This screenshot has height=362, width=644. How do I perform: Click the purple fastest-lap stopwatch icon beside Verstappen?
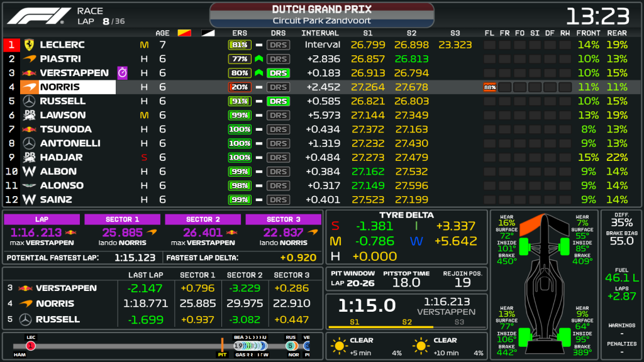click(x=123, y=73)
